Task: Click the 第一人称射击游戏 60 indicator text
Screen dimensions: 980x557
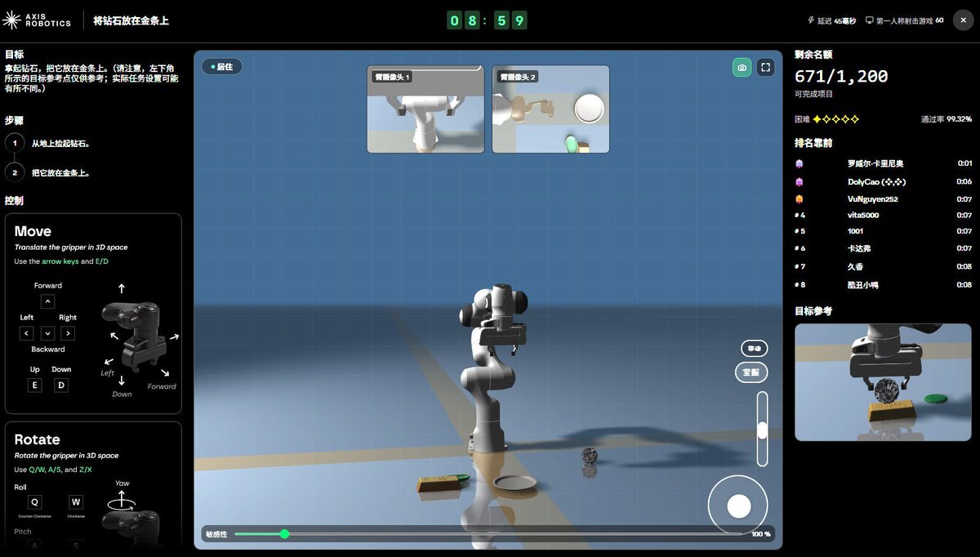Action: pos(910,20)
